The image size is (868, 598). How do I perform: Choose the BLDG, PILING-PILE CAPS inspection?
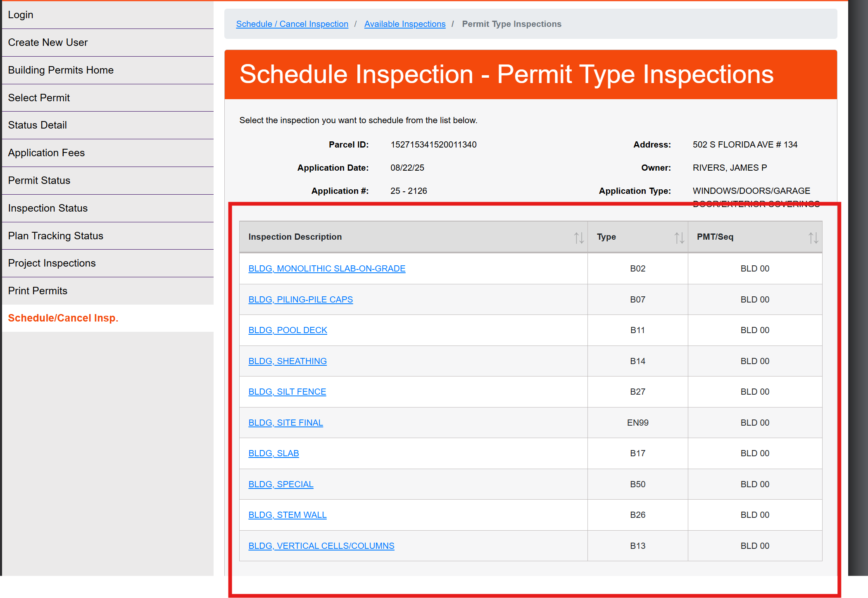[300, 299]
